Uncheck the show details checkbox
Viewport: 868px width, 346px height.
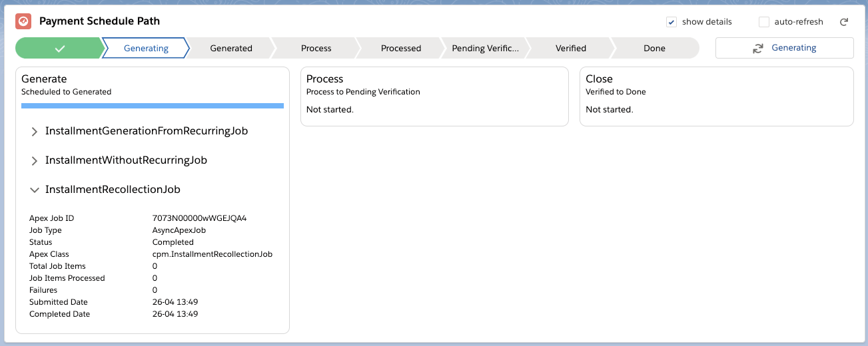pyautogui.click(x=671, y=22)
